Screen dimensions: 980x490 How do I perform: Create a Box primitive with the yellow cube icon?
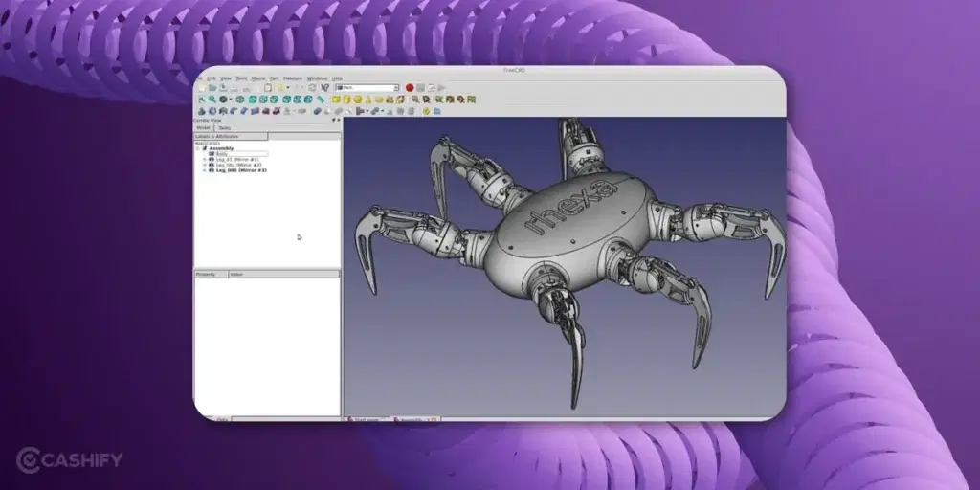[x=336, y=100]
